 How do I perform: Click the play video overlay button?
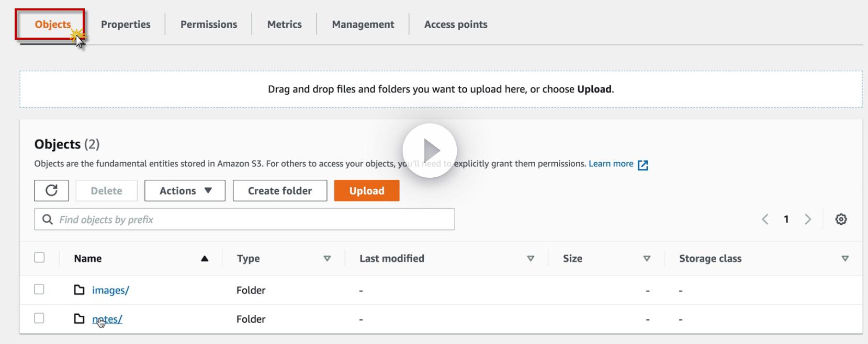point(430,151)
